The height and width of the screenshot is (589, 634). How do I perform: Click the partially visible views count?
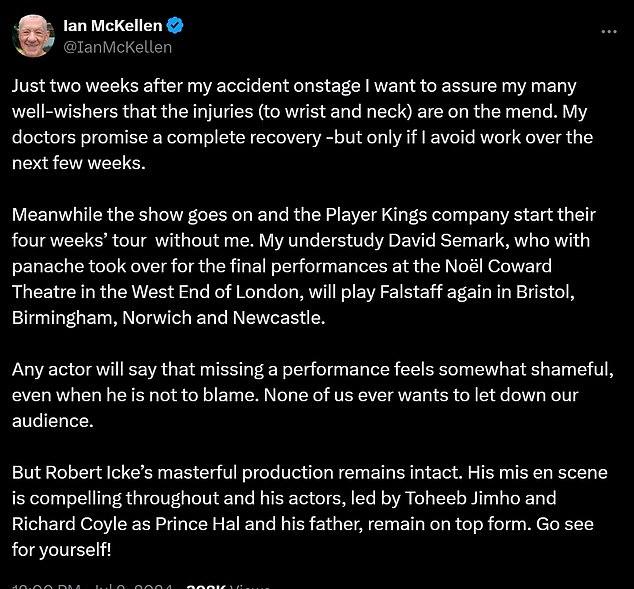229,586
